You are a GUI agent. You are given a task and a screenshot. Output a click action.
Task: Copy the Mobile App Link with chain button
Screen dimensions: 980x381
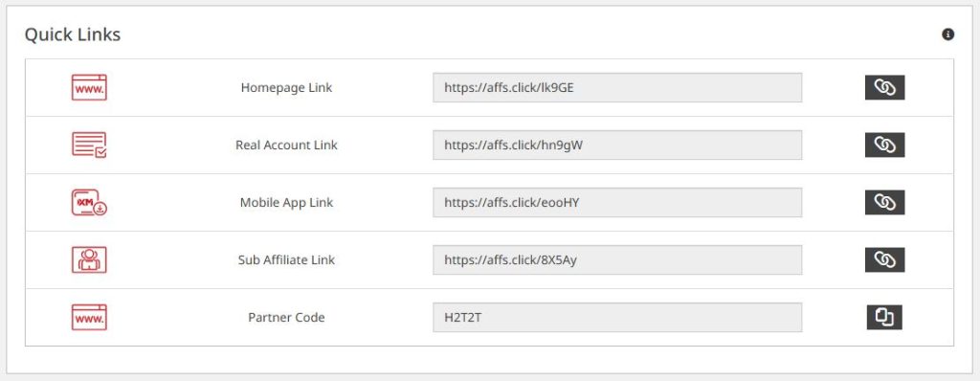point(884,202)
